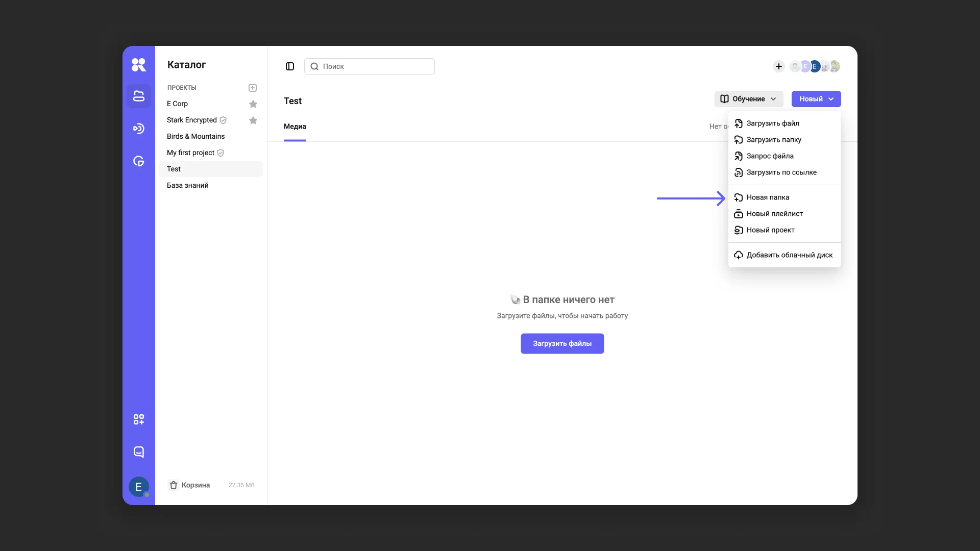Open the chat support icon in sidebar

click(x=138, y=452)
